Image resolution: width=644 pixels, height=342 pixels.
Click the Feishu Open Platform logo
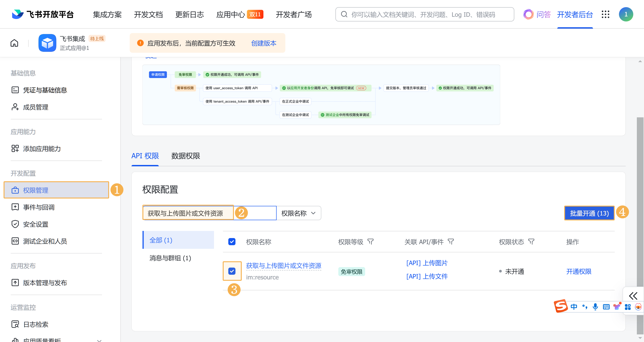(42, 14)
